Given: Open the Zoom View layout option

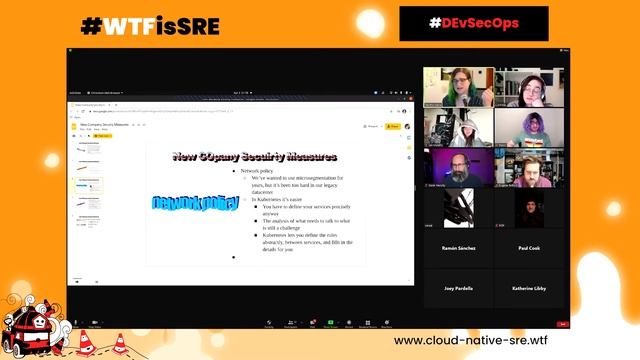Looking at the screenshot, I should (x=564, y=51).
